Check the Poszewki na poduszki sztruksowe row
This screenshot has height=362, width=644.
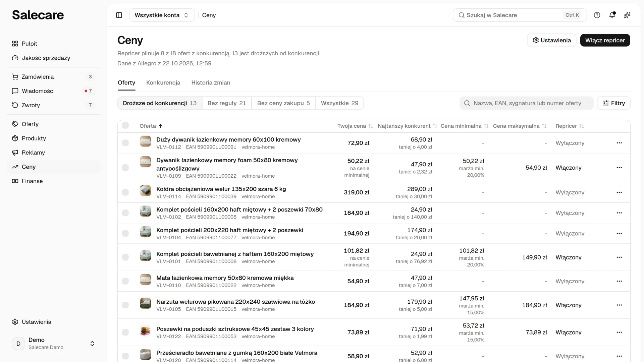125,332
